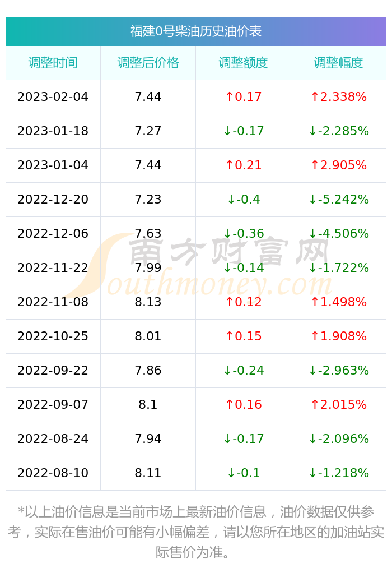Click the date 2023-02-04

(x=53, y=96)
